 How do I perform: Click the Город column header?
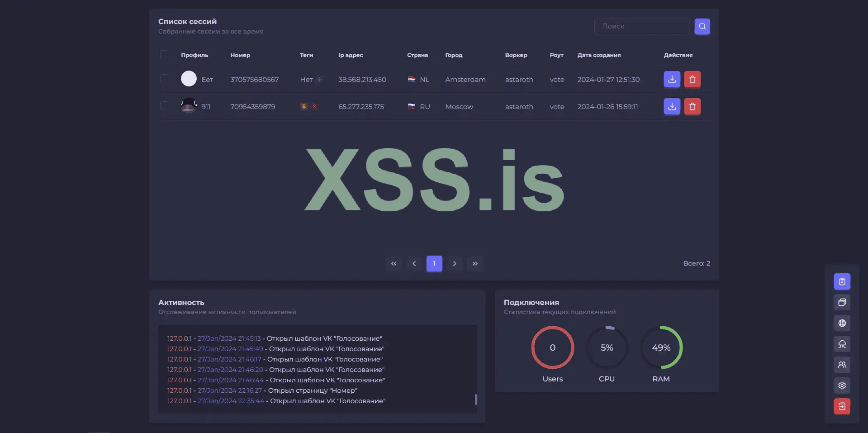click(454, 55)
